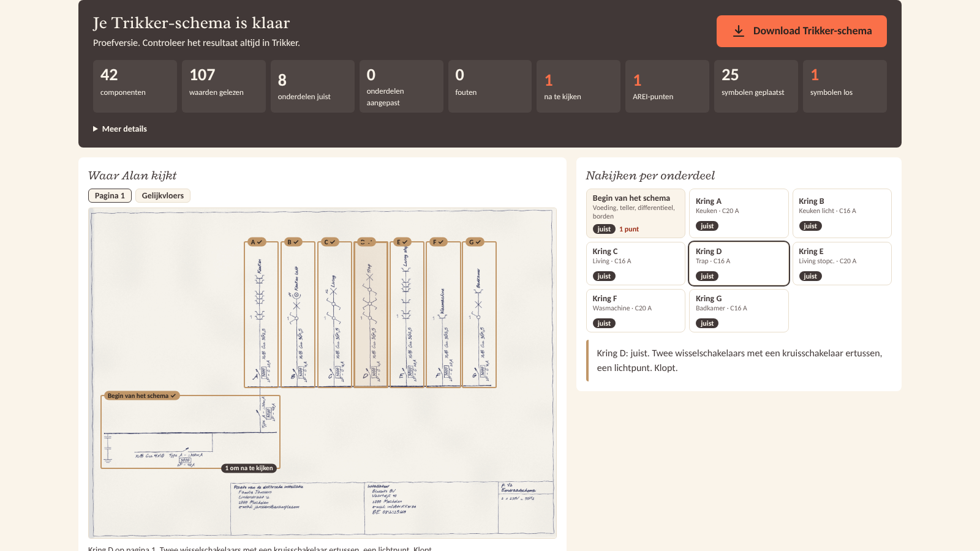Click the 'Nakijken per onderdeel' heading
This screenshot has width=980, height=551.
pos(650,176)
